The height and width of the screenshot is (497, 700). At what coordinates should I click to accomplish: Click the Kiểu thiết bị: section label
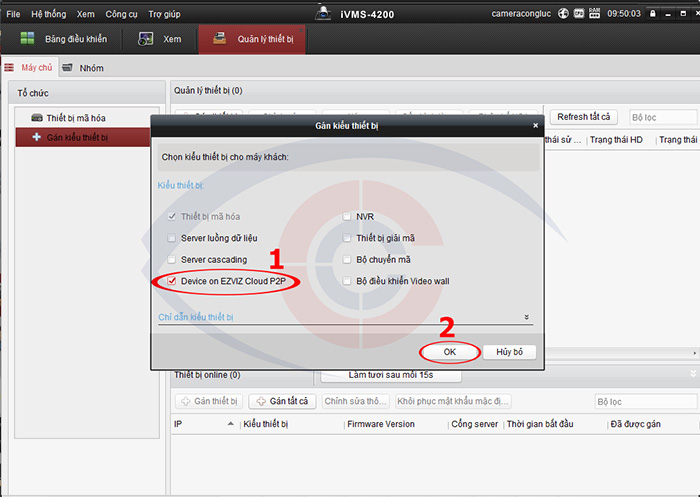tap(181, 185)
